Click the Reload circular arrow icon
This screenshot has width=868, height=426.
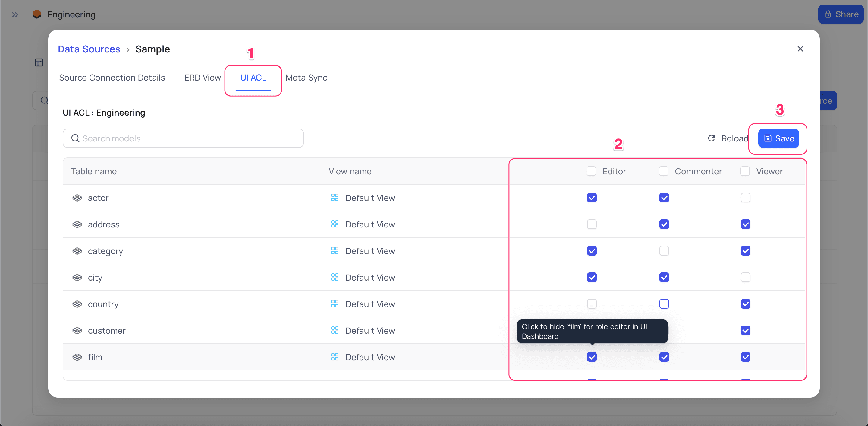click(711, 138)
